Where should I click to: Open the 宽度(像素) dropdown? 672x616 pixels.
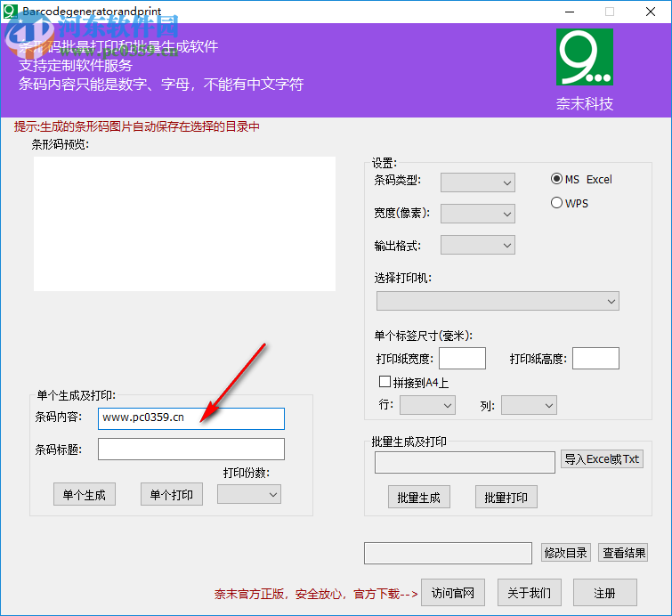477,214
